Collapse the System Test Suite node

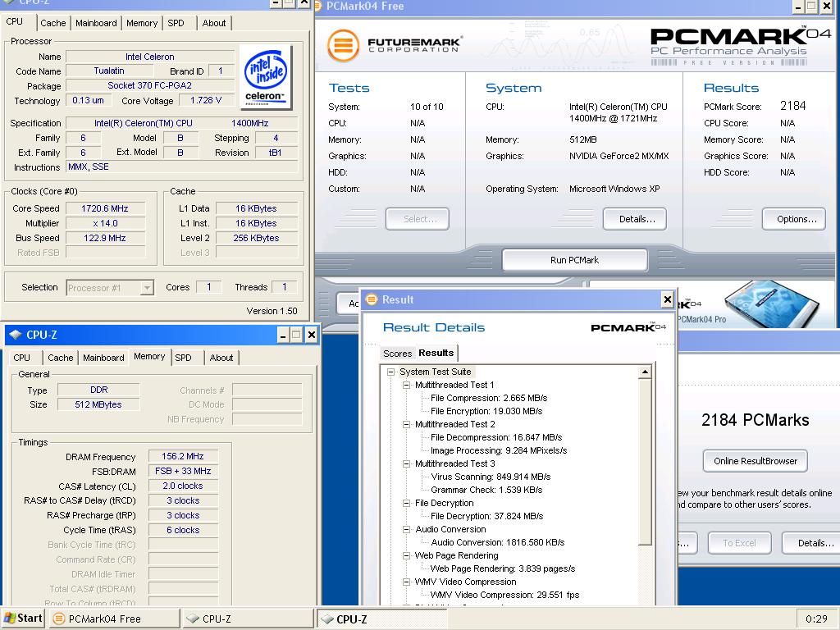[x=391, y=372]
